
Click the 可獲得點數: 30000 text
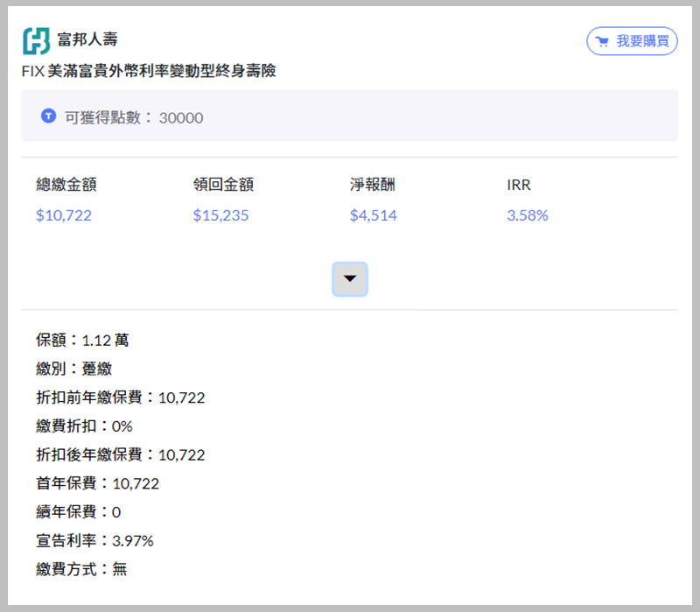[x=135, y=118]
